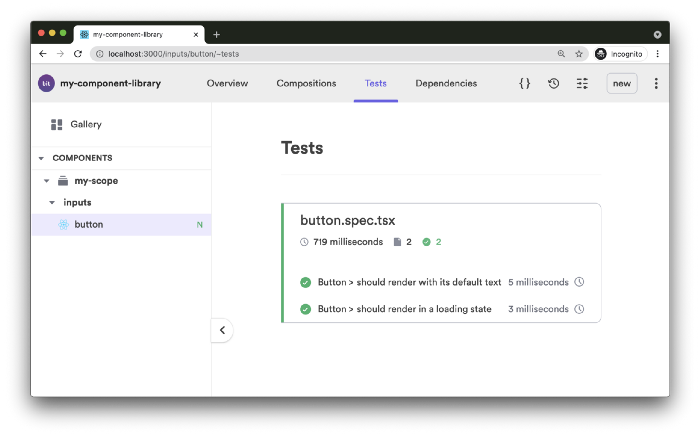Image resolution: width=700 pixels, height=437 pixels.
Task: Open the configuration sliders icon
Action: (x=582, y=83)
